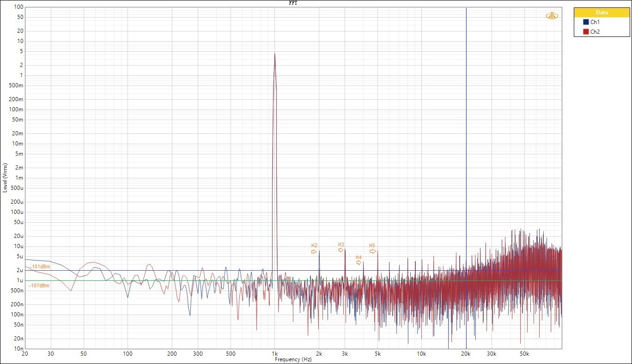
Task: Click the 10k frequency axis label
Action: pos(421,354)
